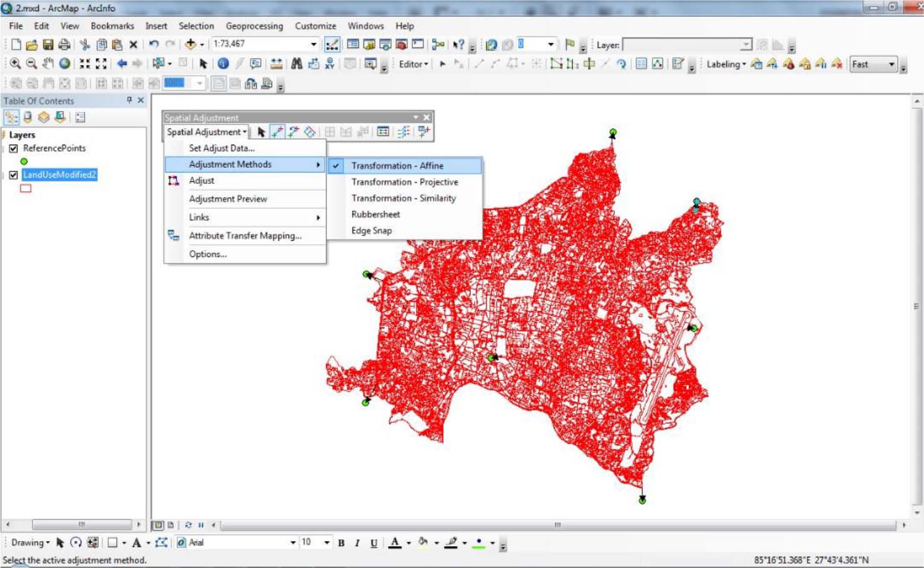Expand the font size dropdown
The width and height of the screenshot is (924, 568).
327,543
